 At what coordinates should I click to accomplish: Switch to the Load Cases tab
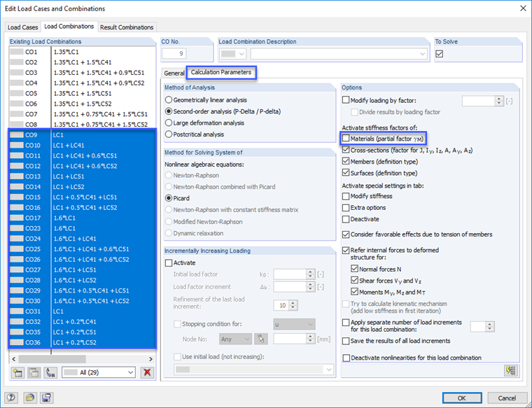click(x=22, y=27)
